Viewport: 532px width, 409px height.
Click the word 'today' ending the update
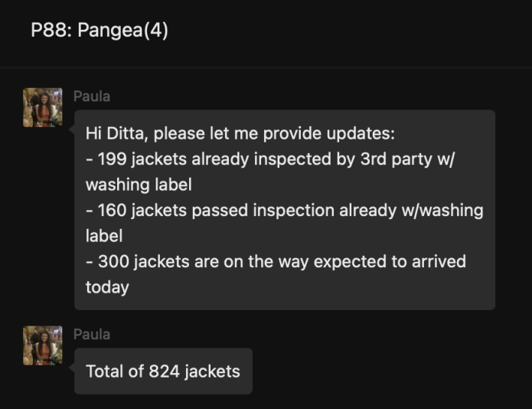pos(107,287)
